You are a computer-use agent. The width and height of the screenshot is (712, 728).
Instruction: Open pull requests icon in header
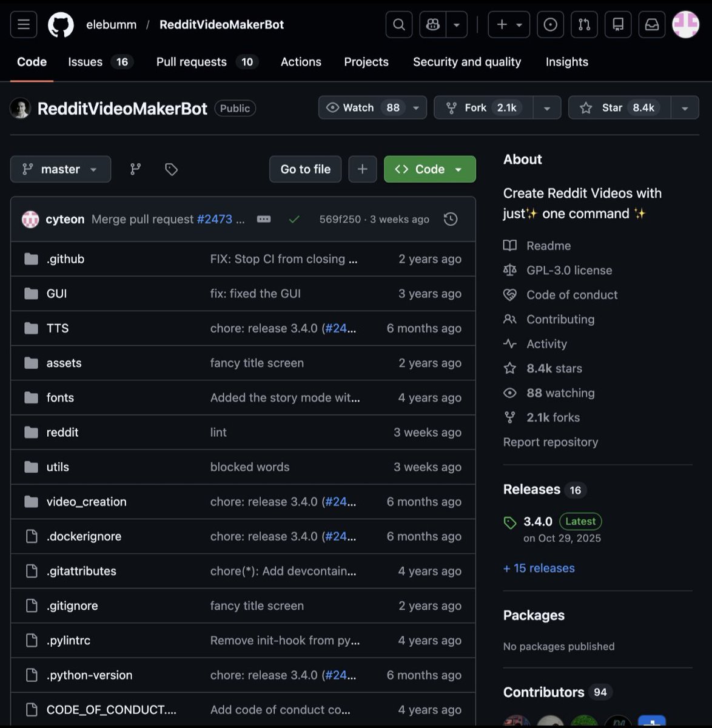click(x=584, y=25)
